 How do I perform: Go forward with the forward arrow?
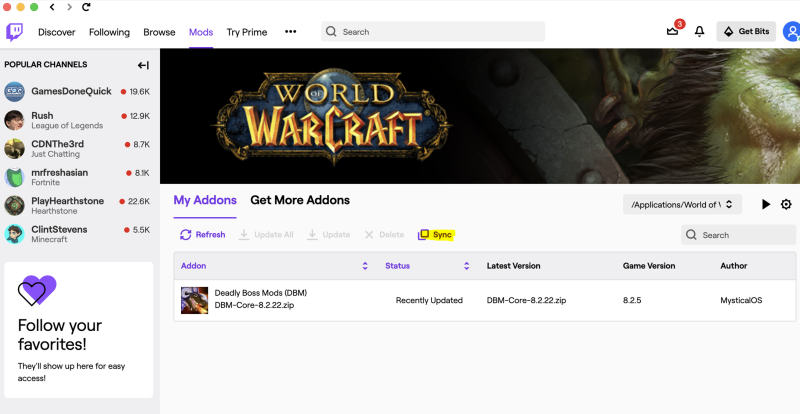point(69,7)
